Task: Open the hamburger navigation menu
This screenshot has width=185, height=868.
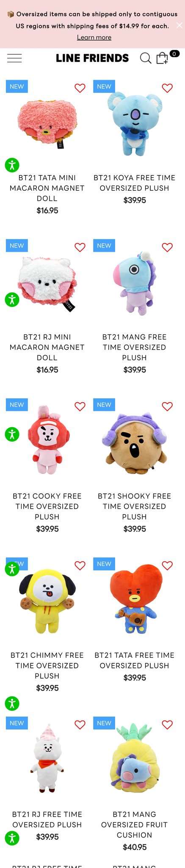Action: pyautogui.click(x=14, y=58)
